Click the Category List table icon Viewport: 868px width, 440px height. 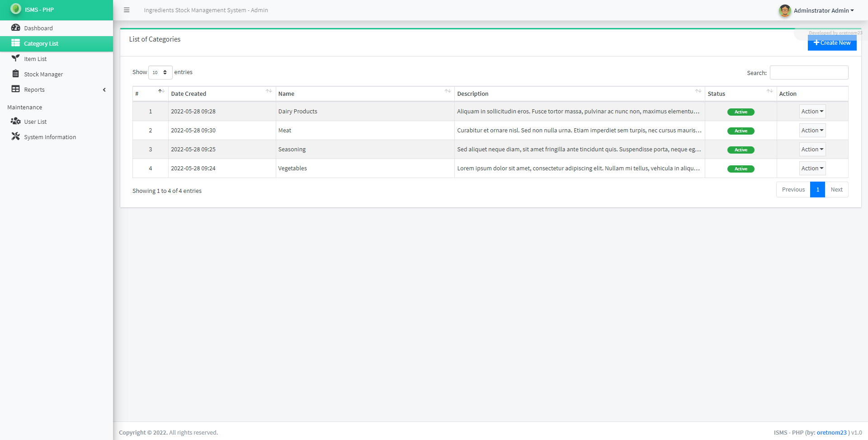16,43
